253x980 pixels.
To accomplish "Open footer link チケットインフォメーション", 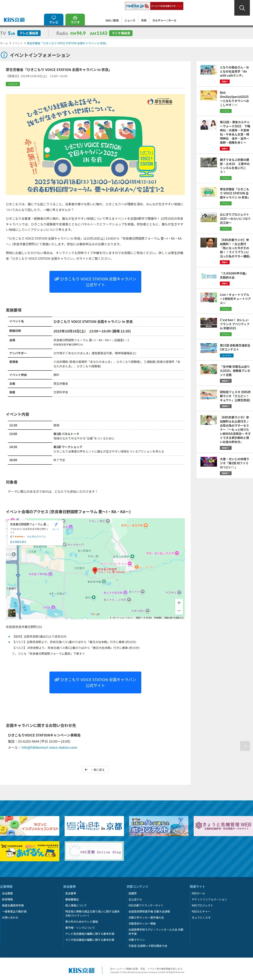I will (x=209, y=899).
